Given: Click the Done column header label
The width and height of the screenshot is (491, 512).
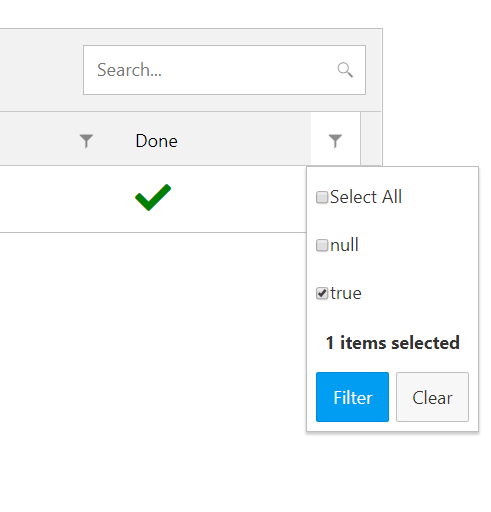Looking at the screenshot, I should [156, 141].
